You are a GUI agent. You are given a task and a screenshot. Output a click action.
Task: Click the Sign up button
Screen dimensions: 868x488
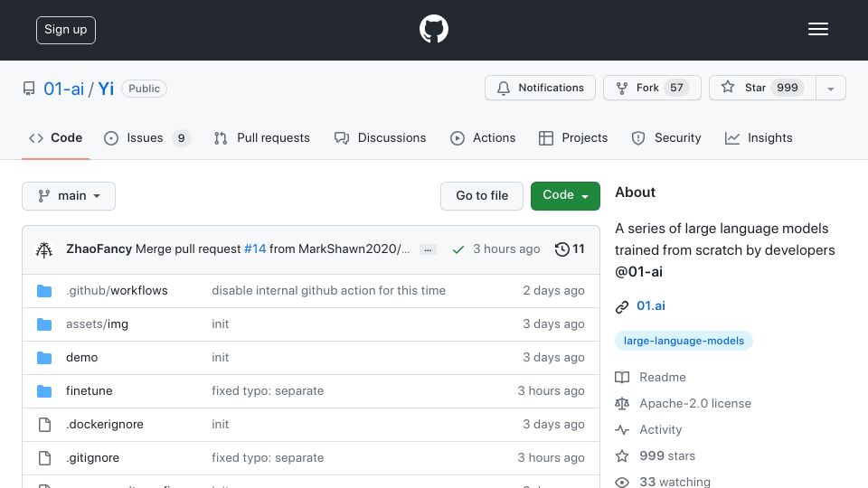pyautogui.click(x=66, y=30)
